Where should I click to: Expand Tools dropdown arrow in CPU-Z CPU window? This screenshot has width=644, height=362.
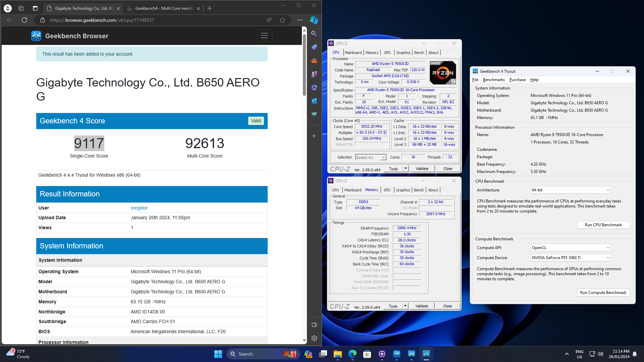(406, 169)
